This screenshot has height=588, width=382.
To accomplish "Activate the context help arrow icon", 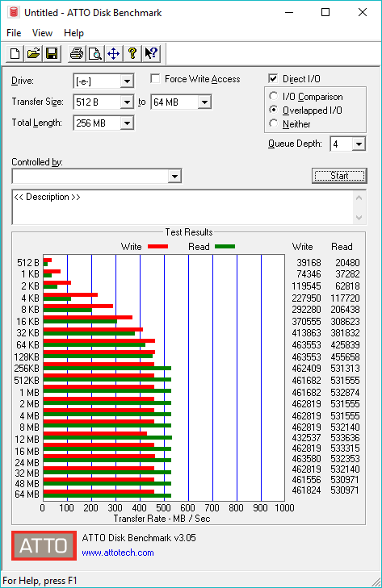I will (x=151, y=53).
